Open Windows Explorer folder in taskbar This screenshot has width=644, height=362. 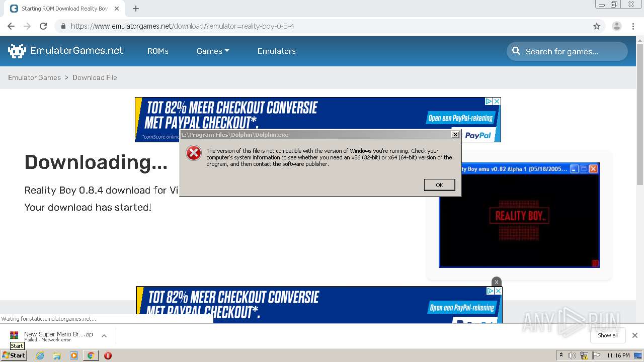57,355
